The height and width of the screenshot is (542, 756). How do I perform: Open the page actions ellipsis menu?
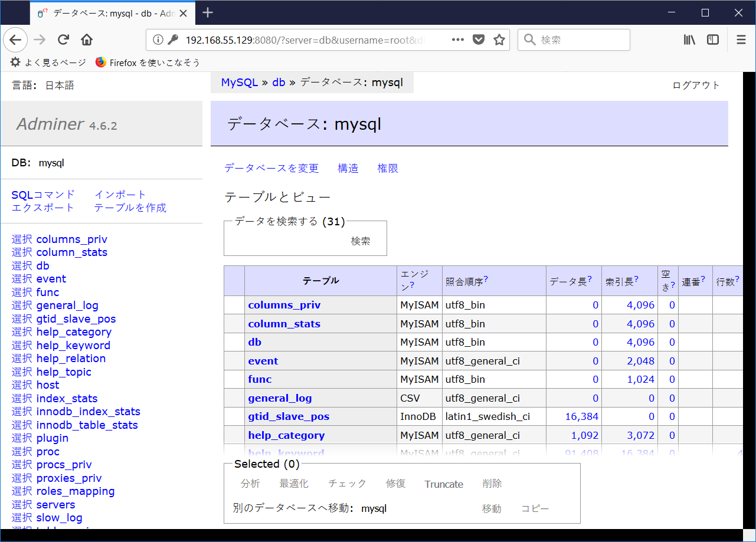[458, 40]
